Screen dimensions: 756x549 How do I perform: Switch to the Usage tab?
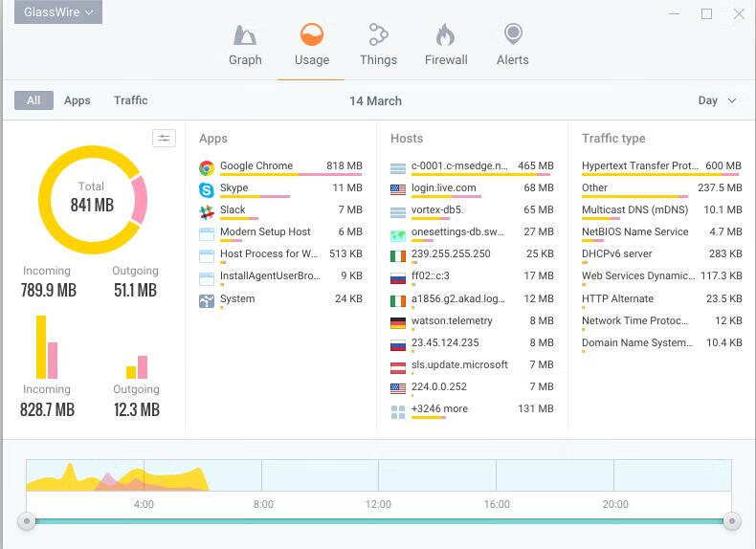(311, 46)
